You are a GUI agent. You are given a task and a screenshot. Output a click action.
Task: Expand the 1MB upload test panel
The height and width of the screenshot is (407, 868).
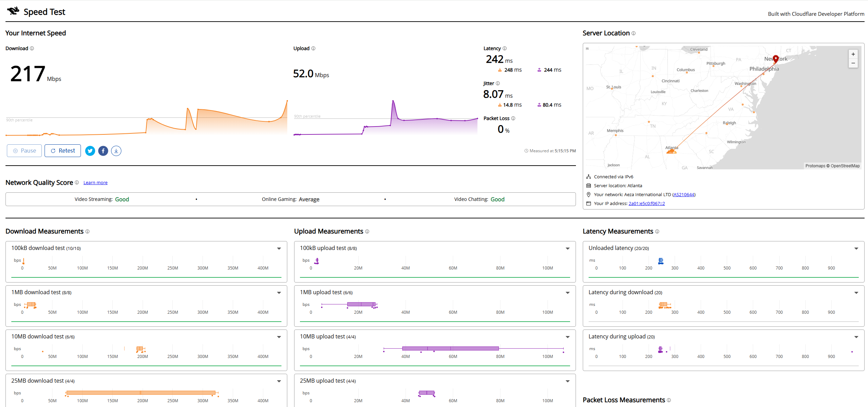click(x=568, y=293)
